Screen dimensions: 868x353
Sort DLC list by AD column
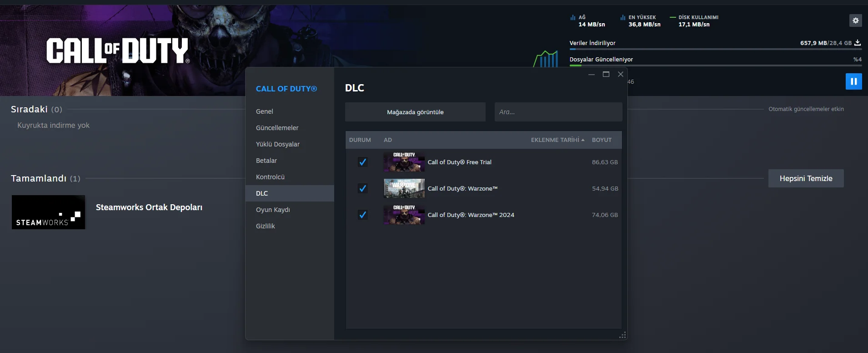(388, 140)
